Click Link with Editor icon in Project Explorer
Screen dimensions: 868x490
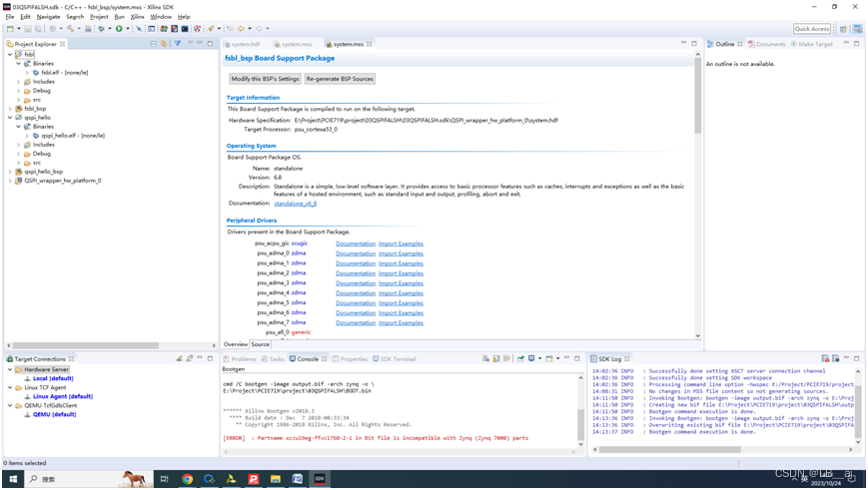tap(164, 44)
